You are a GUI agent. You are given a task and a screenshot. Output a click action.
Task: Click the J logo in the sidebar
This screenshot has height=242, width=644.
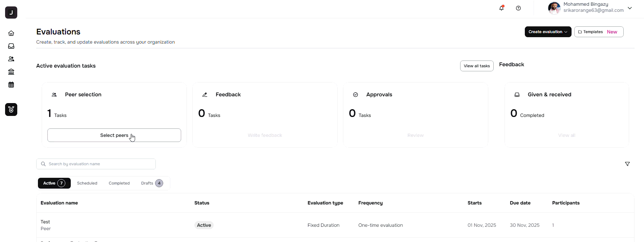pos(11,13)
